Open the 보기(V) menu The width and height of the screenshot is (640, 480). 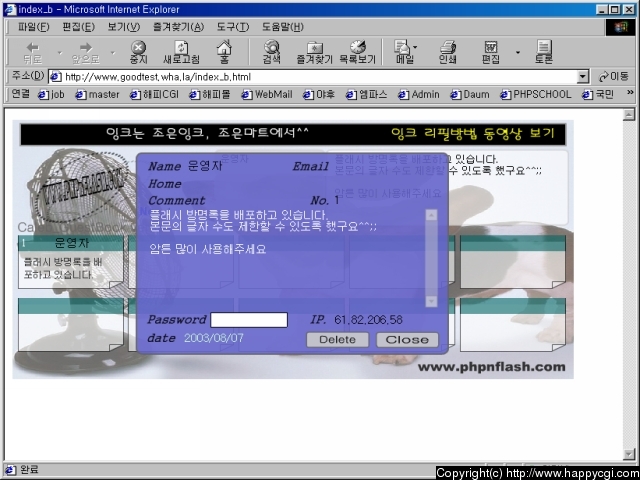click(123, 27)
